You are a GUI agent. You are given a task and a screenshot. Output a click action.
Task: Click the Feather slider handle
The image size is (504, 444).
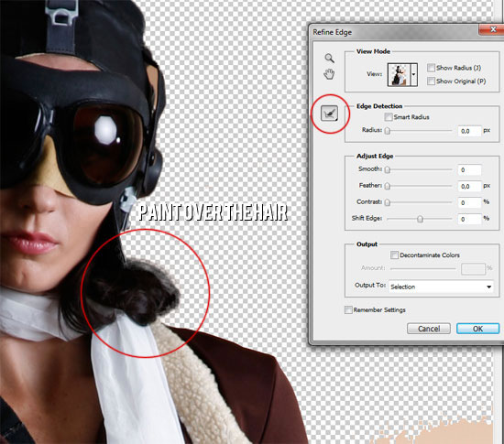click(x=388, y=186)
